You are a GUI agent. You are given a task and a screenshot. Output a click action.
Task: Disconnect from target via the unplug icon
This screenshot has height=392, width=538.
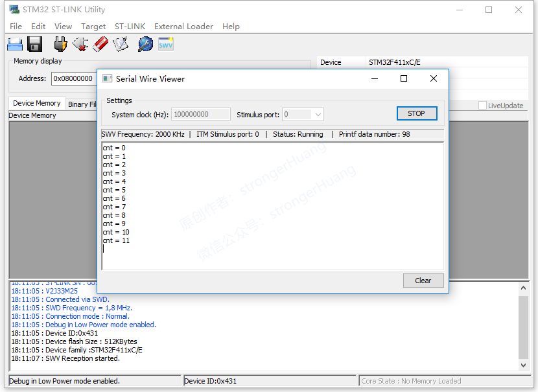coord(79,43)
